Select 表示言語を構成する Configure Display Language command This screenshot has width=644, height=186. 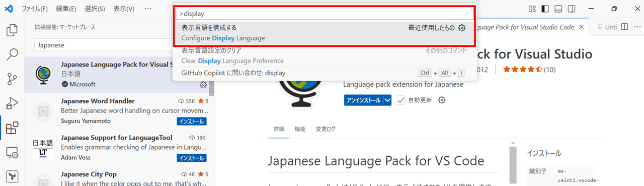pos(325,33)
